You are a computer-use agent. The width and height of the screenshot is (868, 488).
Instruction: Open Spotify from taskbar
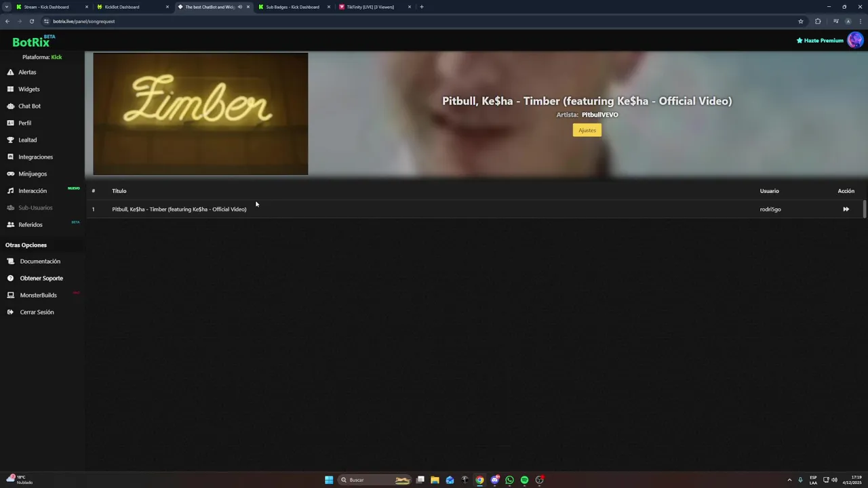(x=524, y=480)
